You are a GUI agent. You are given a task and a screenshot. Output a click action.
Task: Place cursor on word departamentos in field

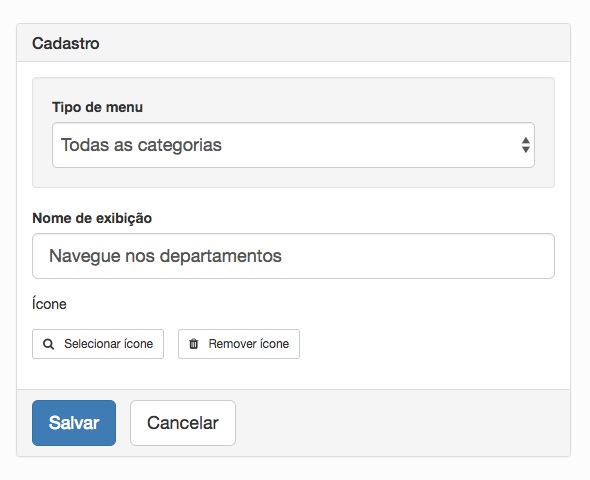pos(220,256)
